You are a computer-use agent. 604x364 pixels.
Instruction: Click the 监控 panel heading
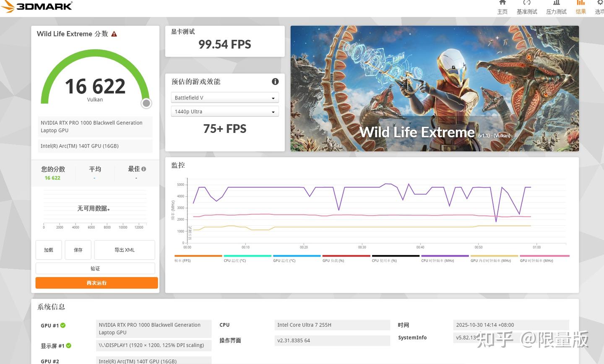[x=178, y=165]
